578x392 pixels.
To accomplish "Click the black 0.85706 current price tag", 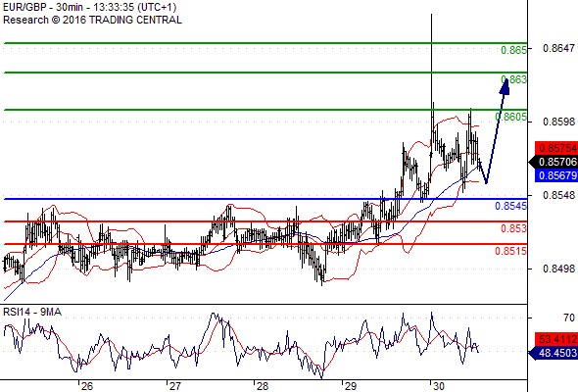I will coord(554,162).
